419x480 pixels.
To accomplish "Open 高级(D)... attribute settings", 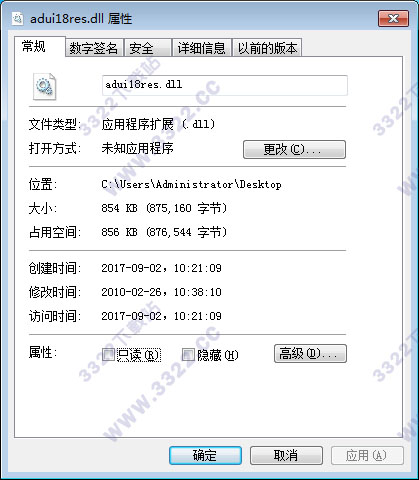I will point(310,353).
